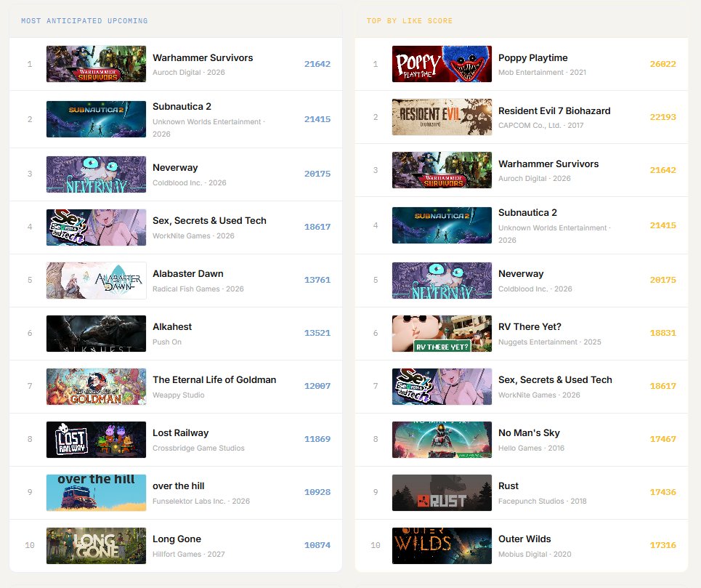This screenshot has height=588, width=701.
Task: Click Alabaster Dawn's score 13761
Action: click(317, 280)
